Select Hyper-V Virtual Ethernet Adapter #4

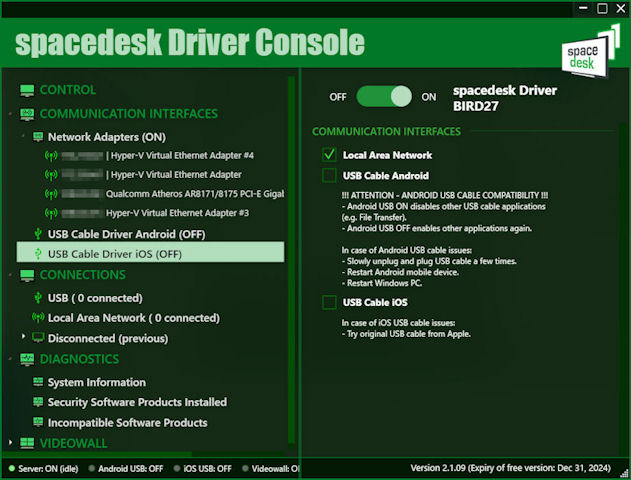tap(182, 155)
